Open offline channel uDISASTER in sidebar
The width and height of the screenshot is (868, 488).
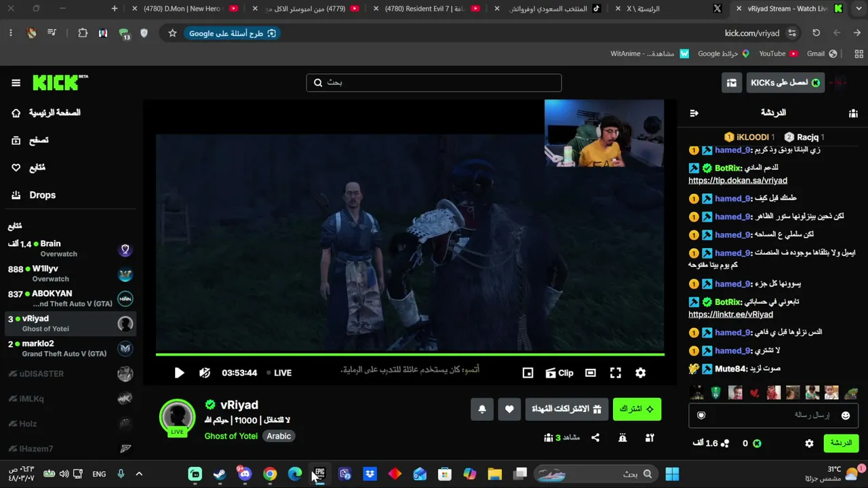(x=71, y=373)
